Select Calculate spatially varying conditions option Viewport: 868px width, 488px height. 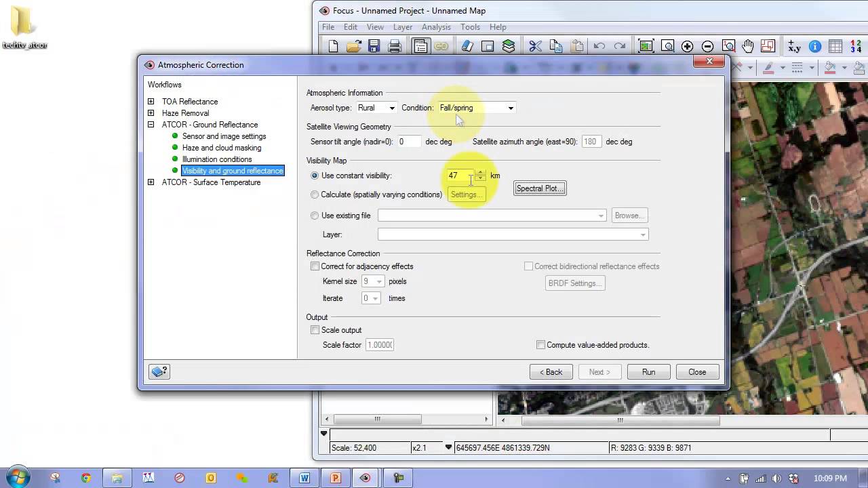point(315,195)
